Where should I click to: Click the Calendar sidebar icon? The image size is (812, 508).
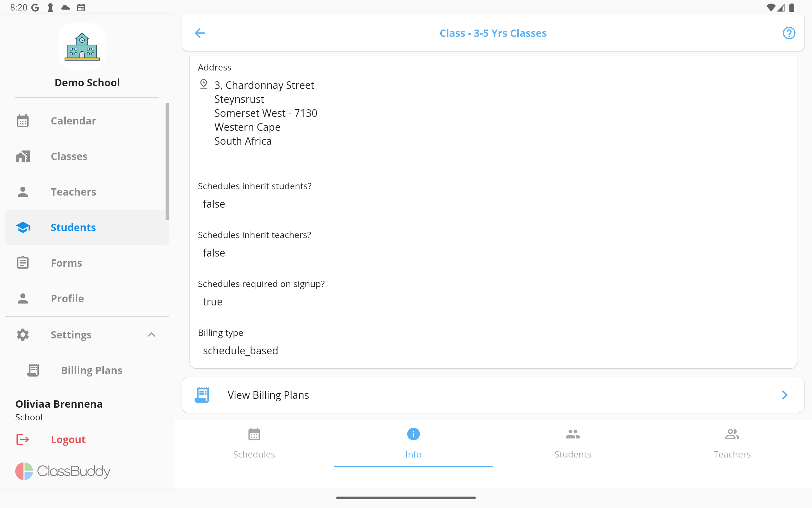pyautogui.click(x=23, y=121)
